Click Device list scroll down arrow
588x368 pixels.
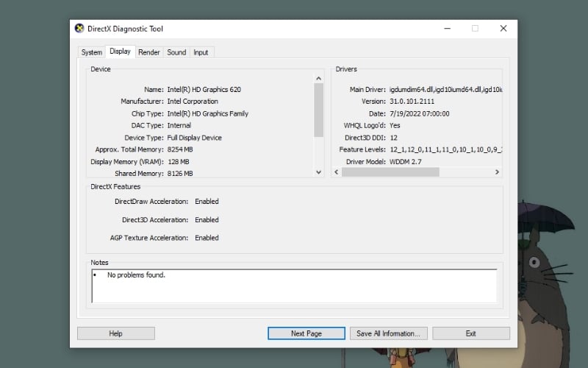[x=319, y=172]
